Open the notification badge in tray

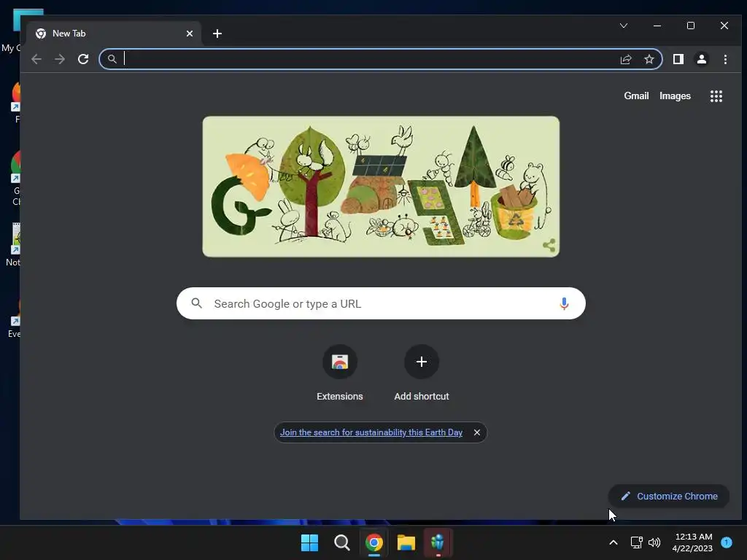tap(727, 542)
